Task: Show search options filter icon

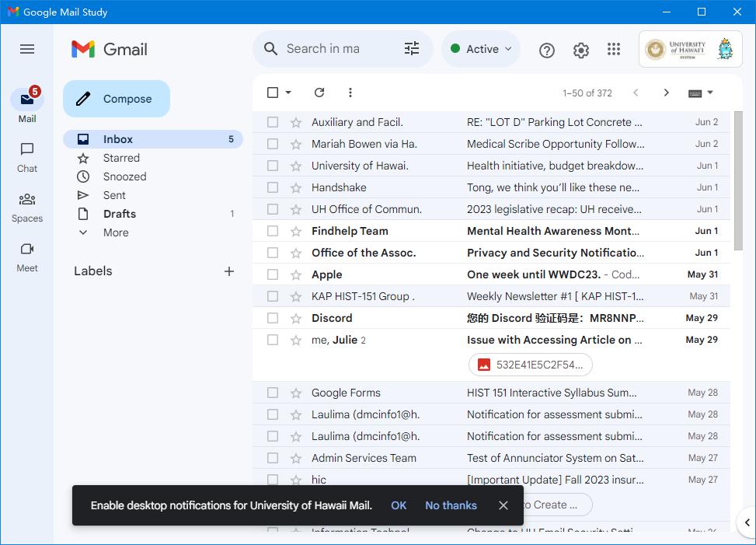Action: pos(412,49)
